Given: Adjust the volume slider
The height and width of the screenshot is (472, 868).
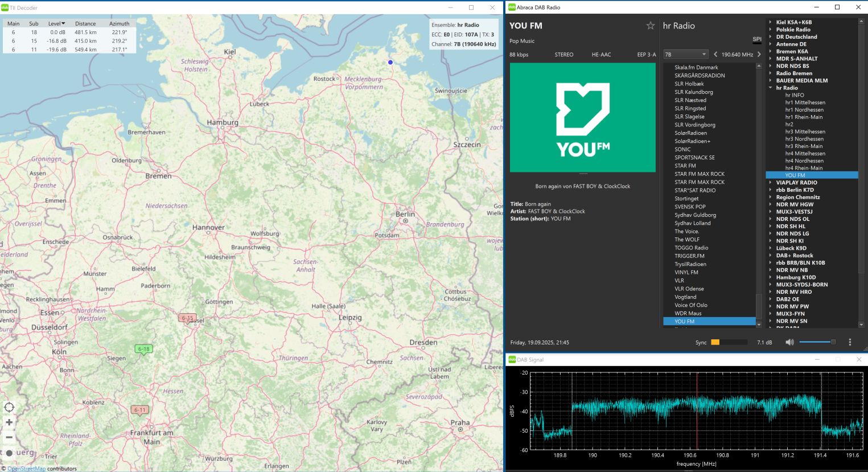Looking at the screenshot, I should [x=817, y=342].
